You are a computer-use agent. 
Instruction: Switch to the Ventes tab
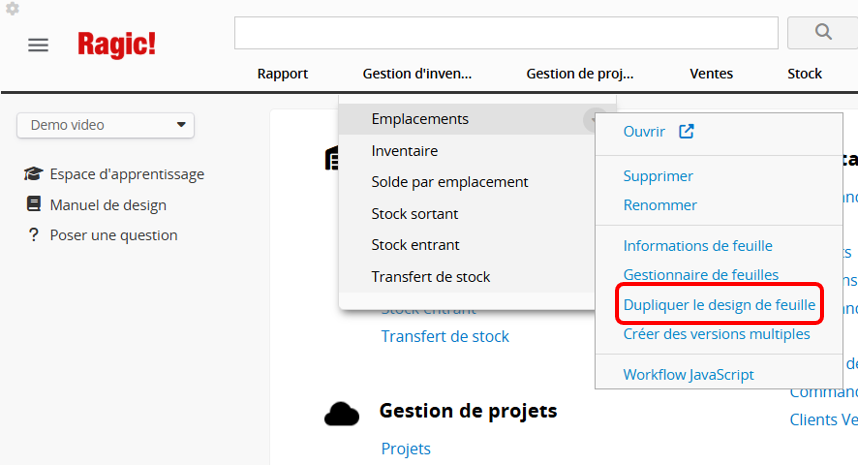[711, 73]
